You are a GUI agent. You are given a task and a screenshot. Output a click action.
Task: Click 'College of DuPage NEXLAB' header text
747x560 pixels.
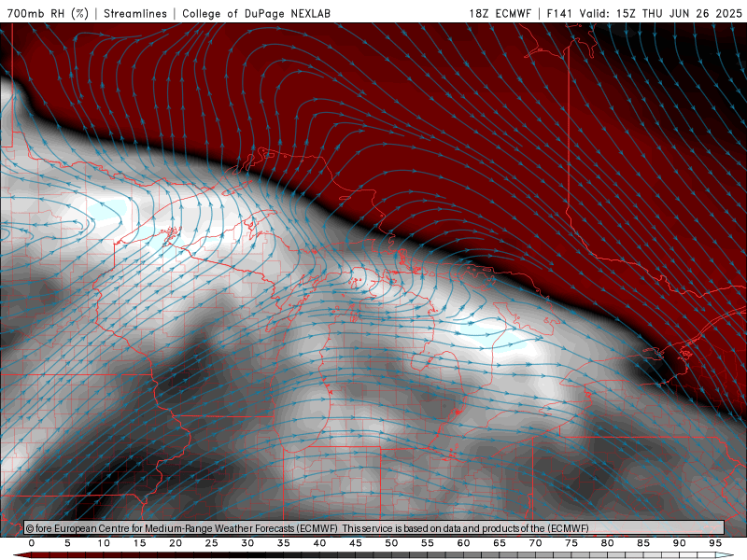[x=256, y=13]
